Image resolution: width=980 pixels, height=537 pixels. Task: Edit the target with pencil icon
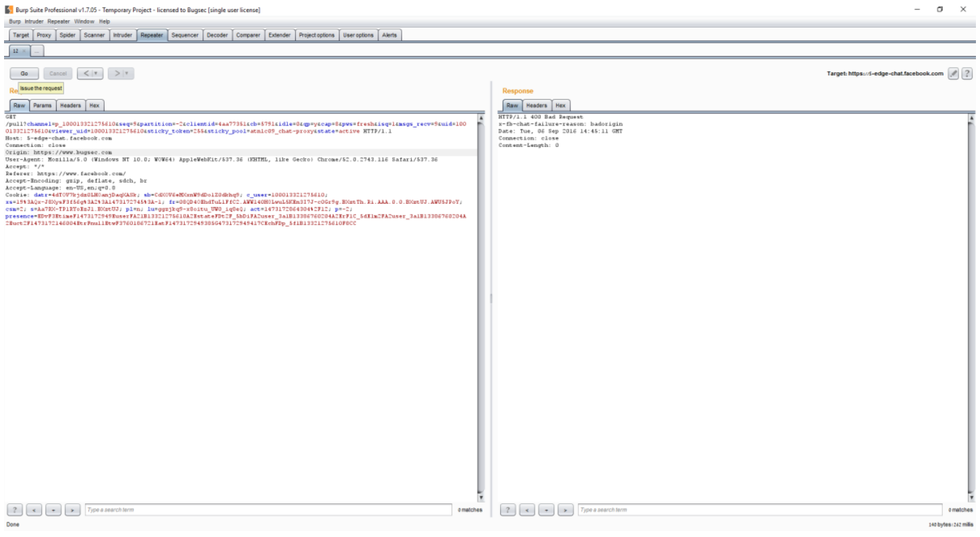[x=953, y=74]
